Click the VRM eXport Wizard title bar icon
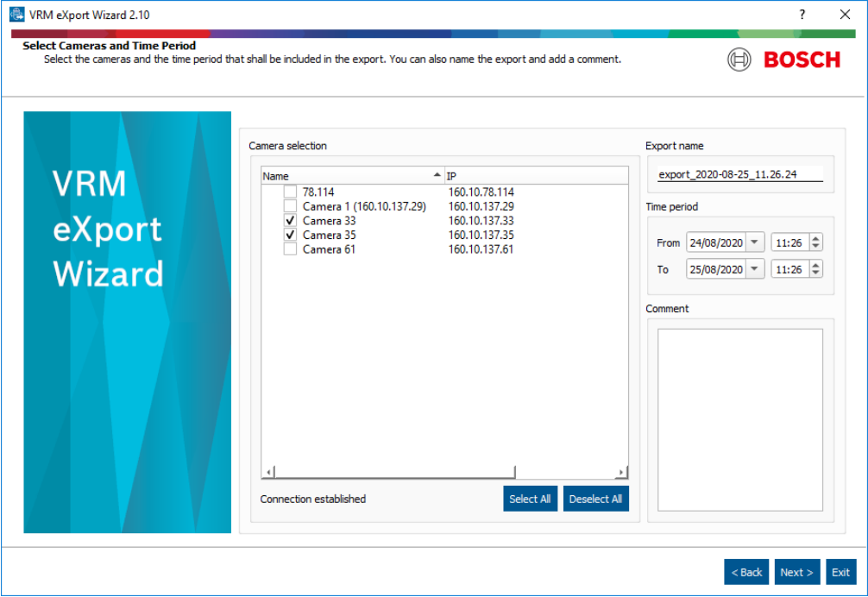The image size is (868, 597). pyautogui.click(x=16, y=15)
